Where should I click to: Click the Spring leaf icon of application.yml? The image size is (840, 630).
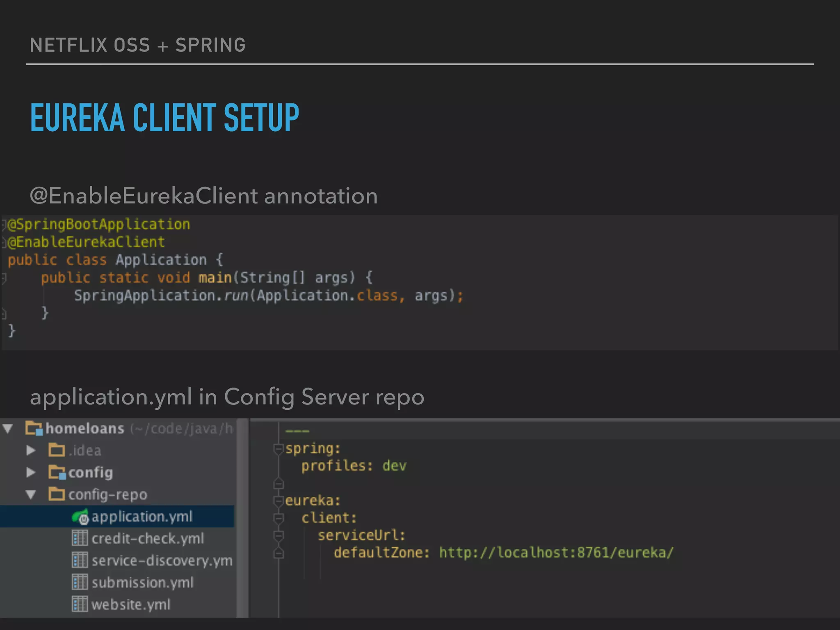[x=80, y=517]
